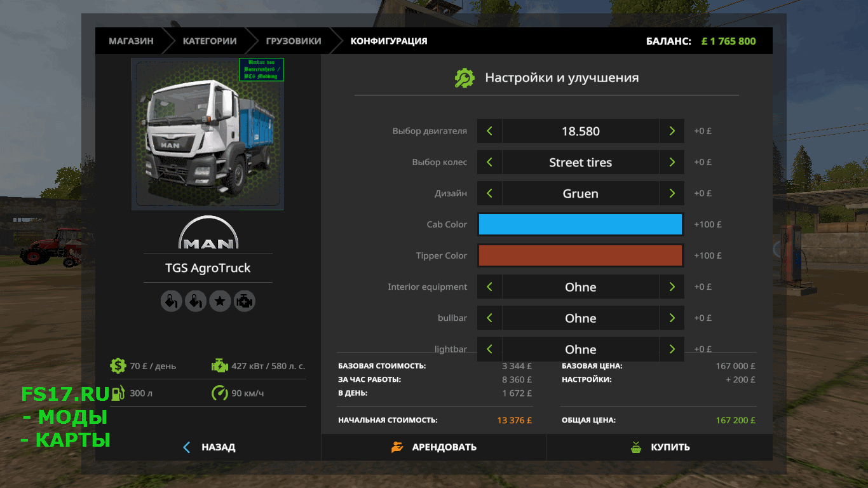
Task: Click the settings gear wrench icon
Action: pos(465,78)
